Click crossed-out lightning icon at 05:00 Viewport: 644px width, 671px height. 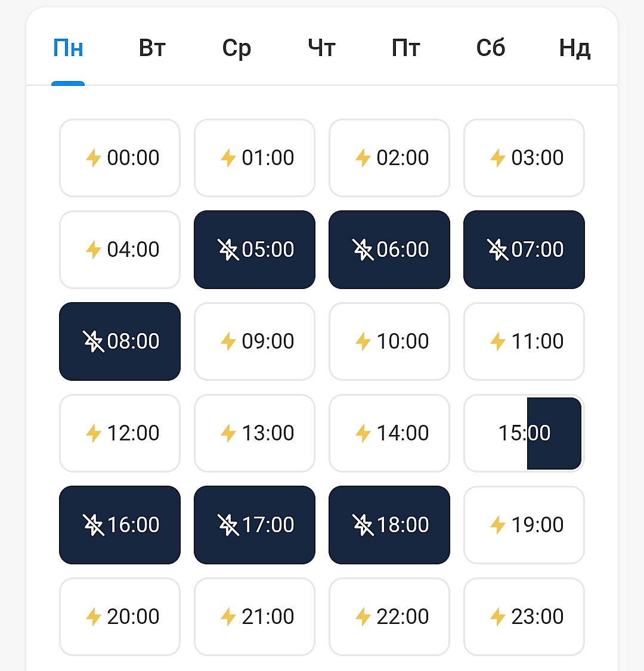(228, 250)
